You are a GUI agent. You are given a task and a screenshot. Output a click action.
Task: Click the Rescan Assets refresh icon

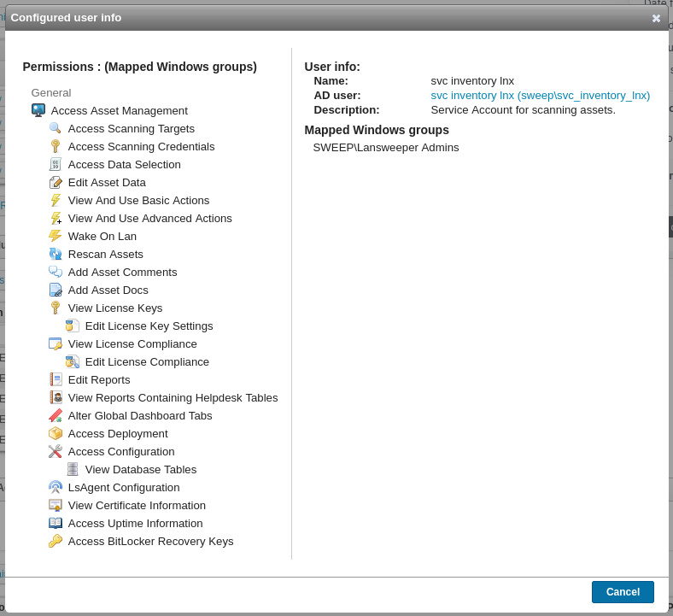click(x=56, y=254)
